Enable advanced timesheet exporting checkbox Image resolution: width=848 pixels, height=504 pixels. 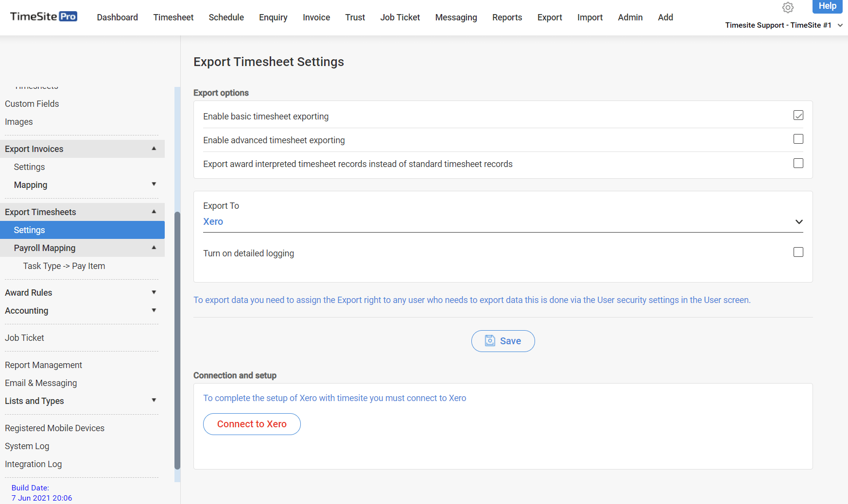798,139
